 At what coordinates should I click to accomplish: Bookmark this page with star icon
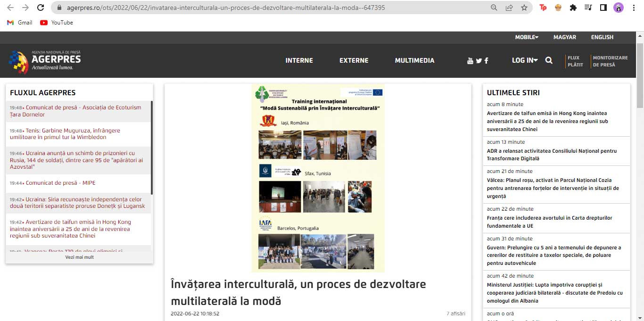pyautogui.click(x=524, y=8)
